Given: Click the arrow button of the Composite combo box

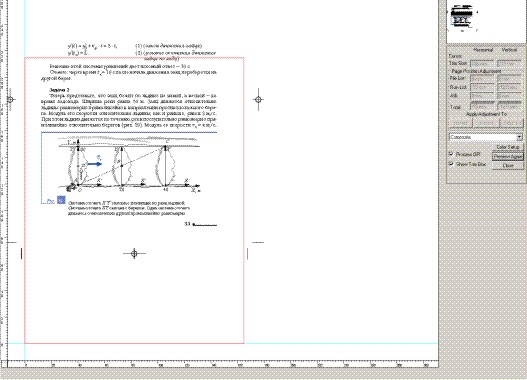Looking at the screenshot, I should pos(520,137).
